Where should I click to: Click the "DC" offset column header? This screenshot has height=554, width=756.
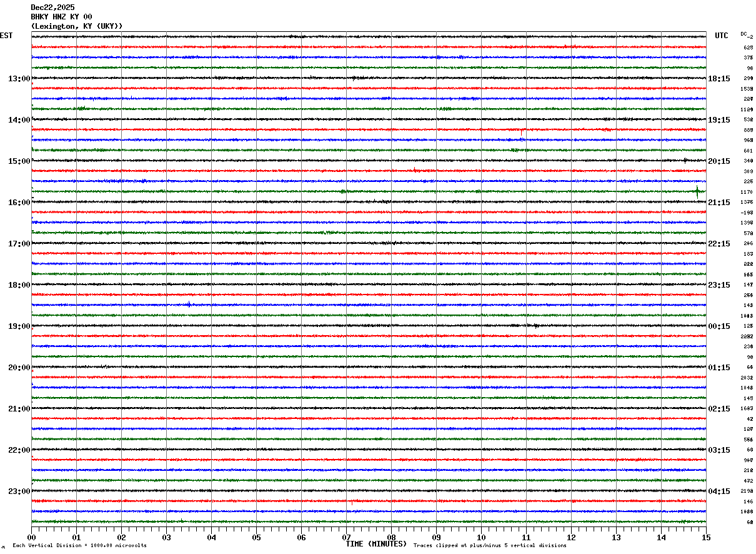click(745, 34)
